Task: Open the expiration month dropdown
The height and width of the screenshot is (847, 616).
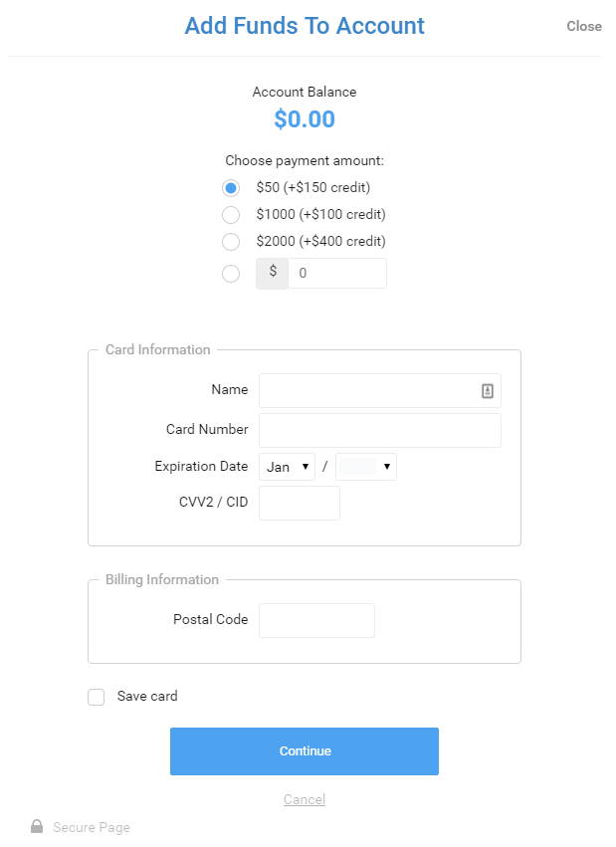Action: 287,467
